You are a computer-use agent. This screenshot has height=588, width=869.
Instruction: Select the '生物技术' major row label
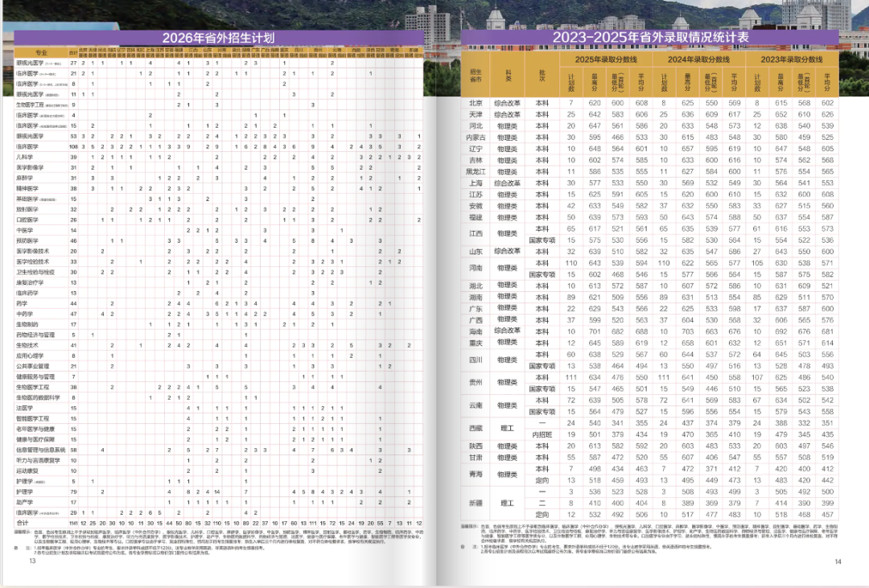27,345
